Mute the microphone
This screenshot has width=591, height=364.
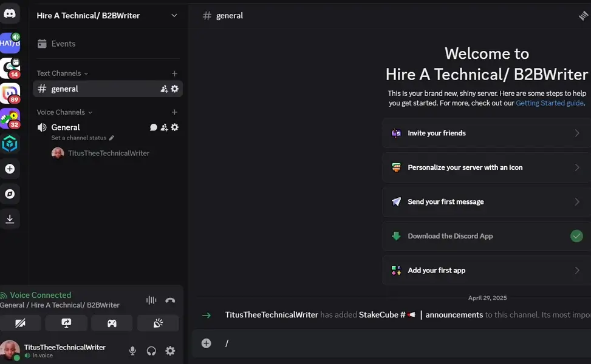coord(132,351)
